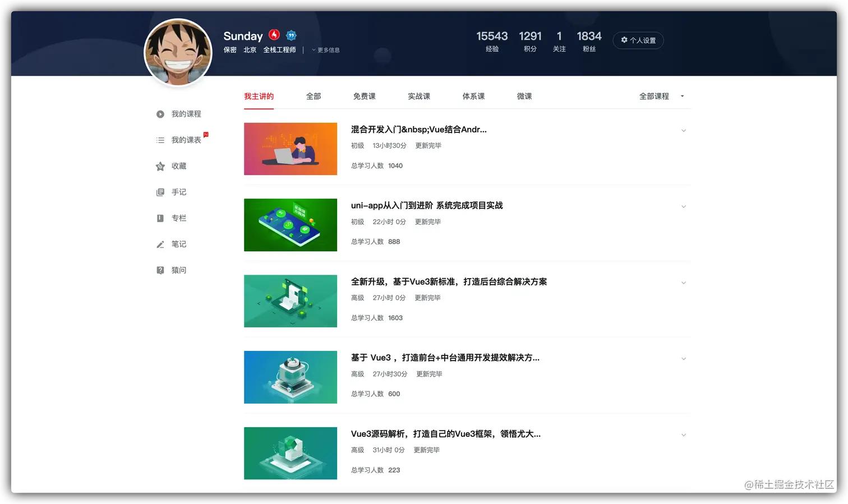Open the 混合开发入门 course title link

tap(419, 130)
